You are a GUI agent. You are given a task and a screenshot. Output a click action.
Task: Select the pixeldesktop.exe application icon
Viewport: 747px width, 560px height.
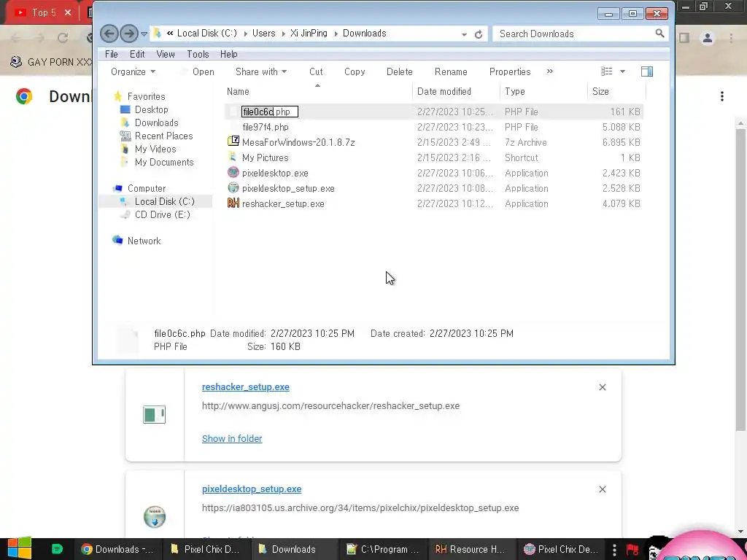pyautogui.click(x=233, y=172)
